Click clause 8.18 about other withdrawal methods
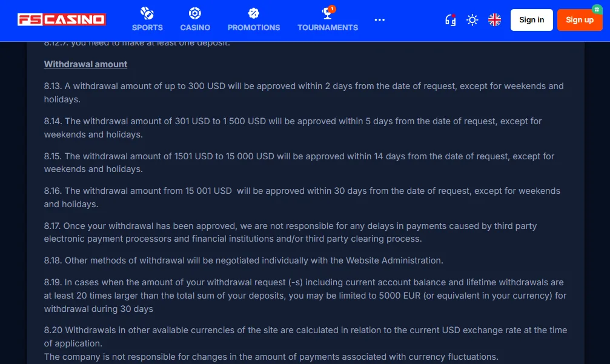The image size is (610, 364). 244,260
